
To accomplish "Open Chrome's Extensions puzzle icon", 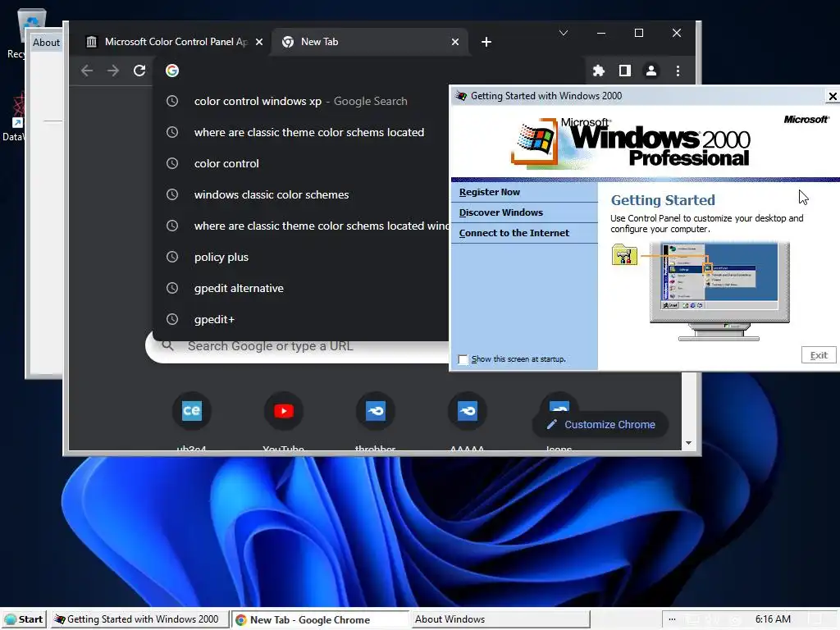I will coord(598,71).
